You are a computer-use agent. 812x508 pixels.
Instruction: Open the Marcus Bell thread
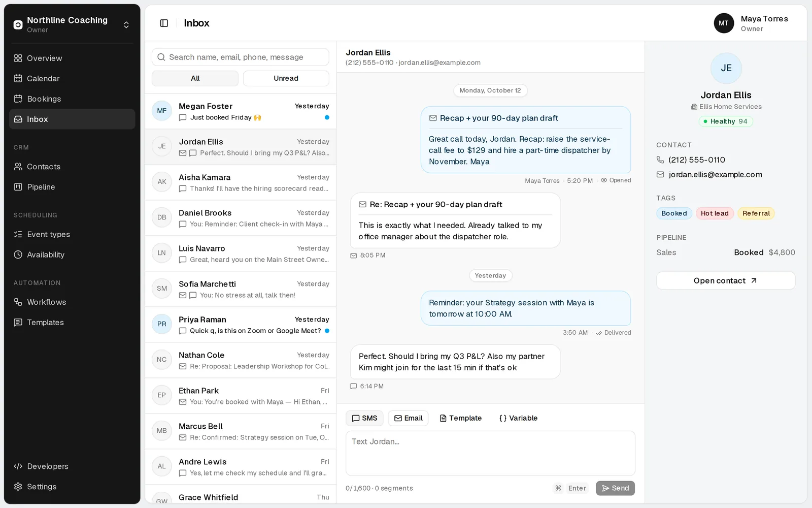tap(241, 431)
